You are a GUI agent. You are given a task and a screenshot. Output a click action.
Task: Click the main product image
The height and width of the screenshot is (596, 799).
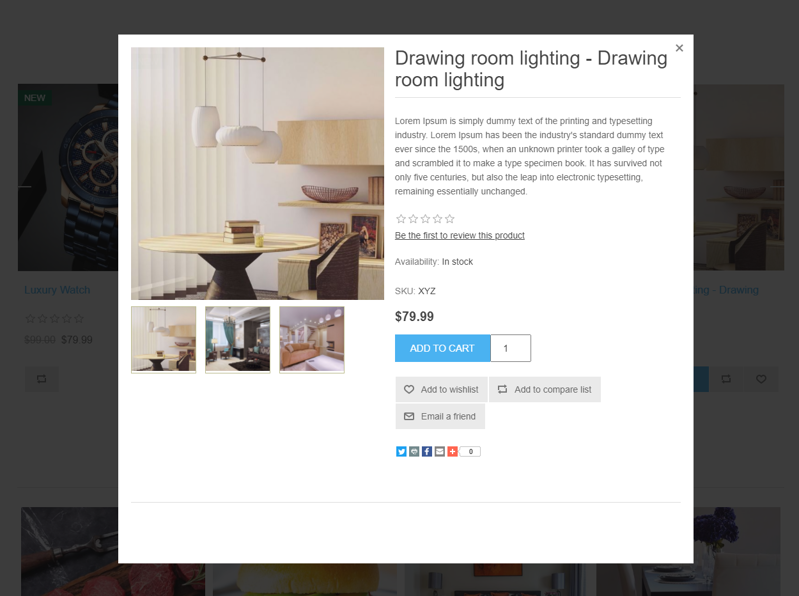[257, 173]
